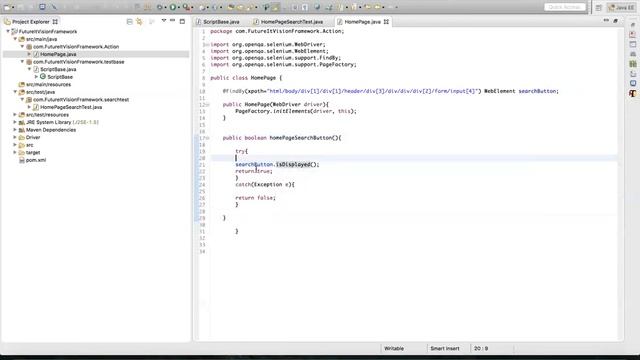The width and height of the screenshot is (640, 360).
Task: Click the searchButton field declaration on line 10
Action: click(x=538, y=91)
